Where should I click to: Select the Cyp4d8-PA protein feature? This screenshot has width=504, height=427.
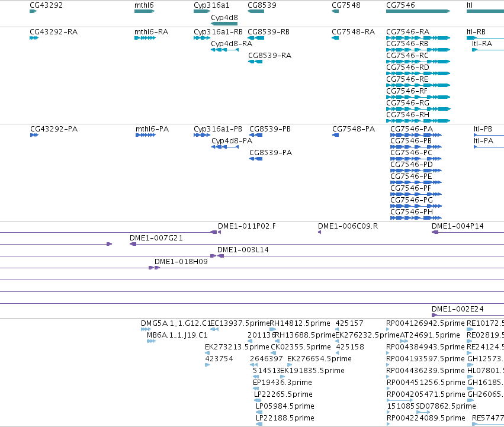tap(225, 147)
